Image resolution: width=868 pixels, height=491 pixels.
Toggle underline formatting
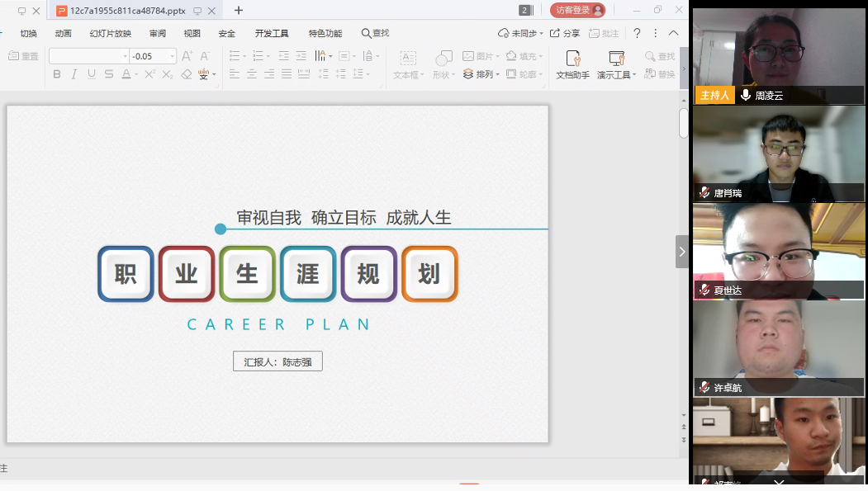click(x=91, y=74)
